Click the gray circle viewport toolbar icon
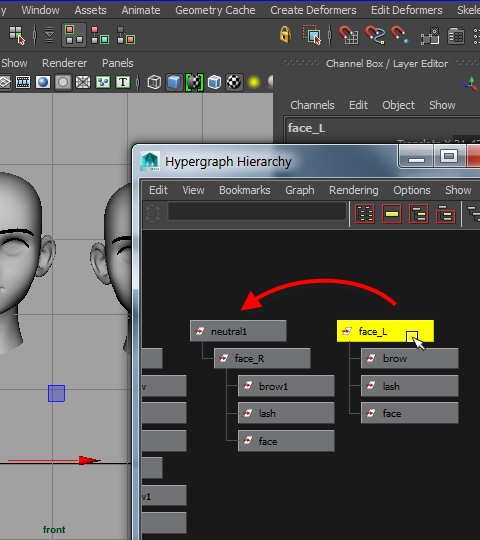Viewport: 480px width, 540px height. coord(63,82)
